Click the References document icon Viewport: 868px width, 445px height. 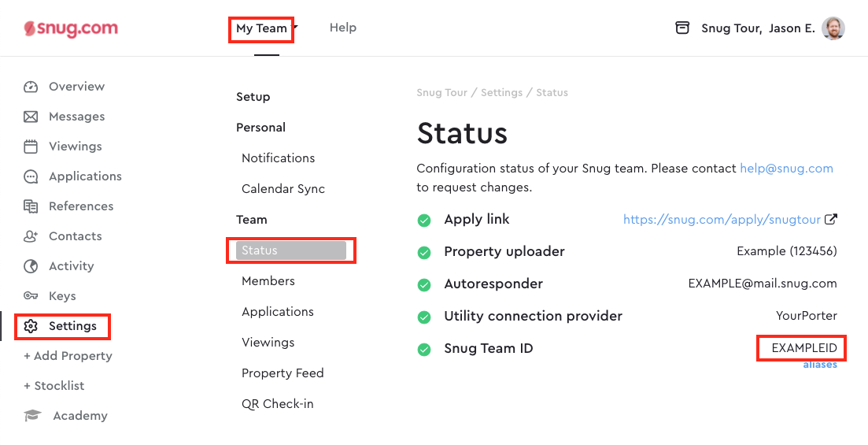point(31,206)
